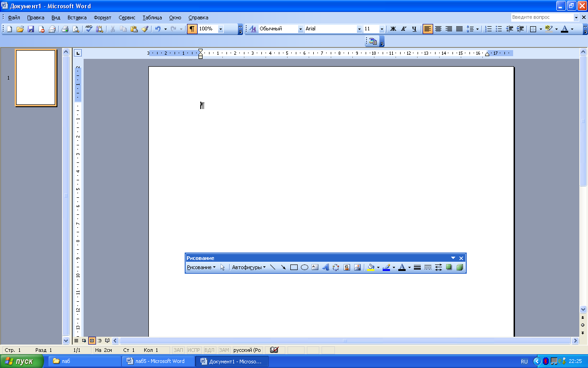This screenshot has width=588, height=368.
Task: Open the Правка menu
Action: pyautogui.click(x=36, y=17)
